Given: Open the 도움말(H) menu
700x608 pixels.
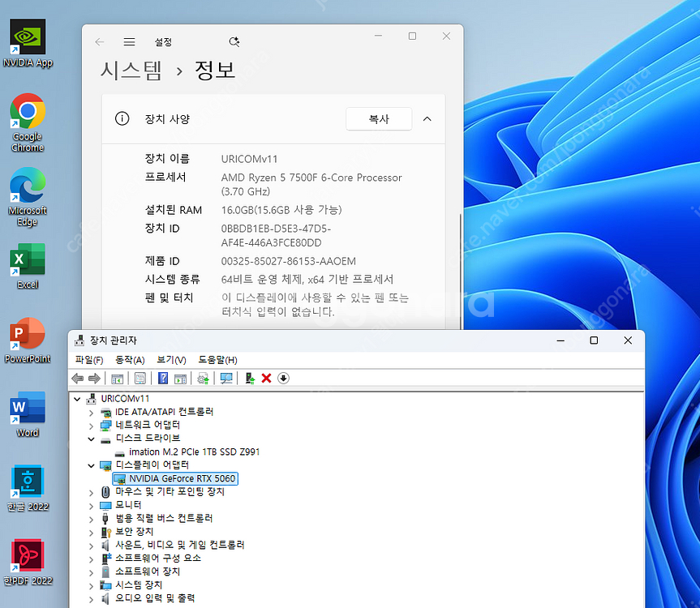Looking at the screenshot, I should tap(218, 360).
